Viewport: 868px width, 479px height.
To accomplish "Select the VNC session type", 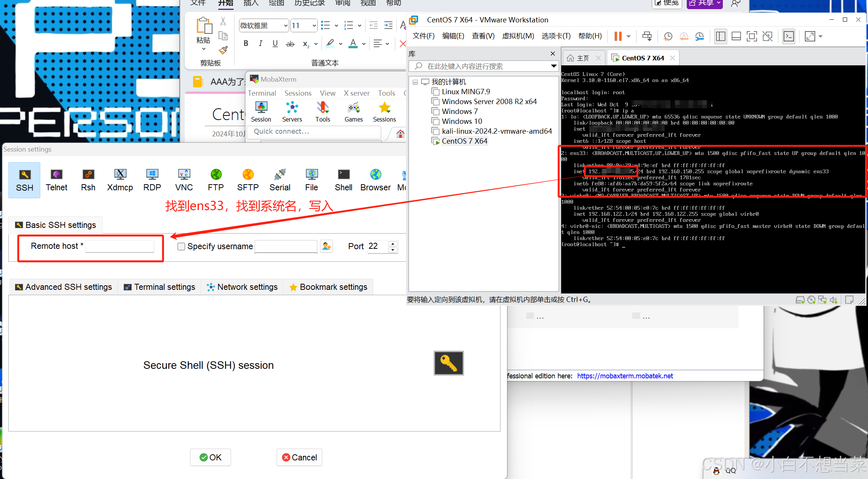I will pyautogui.click(x=184, y=180).
